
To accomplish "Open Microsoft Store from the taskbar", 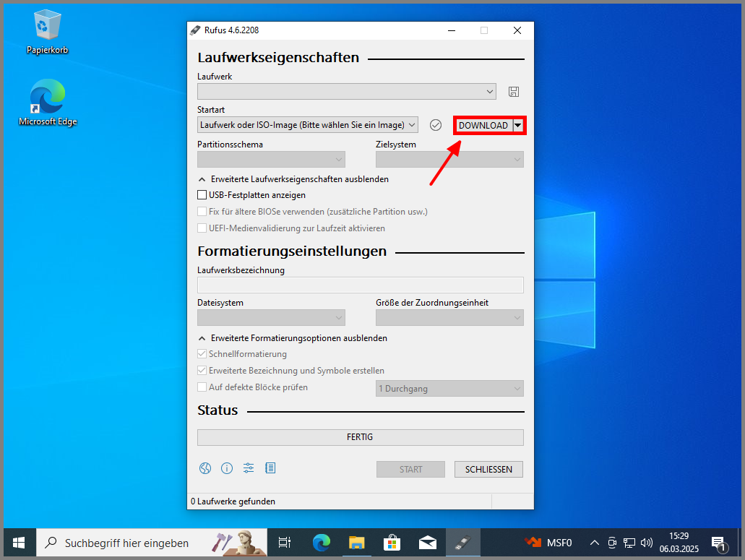I will pos(392,543).
